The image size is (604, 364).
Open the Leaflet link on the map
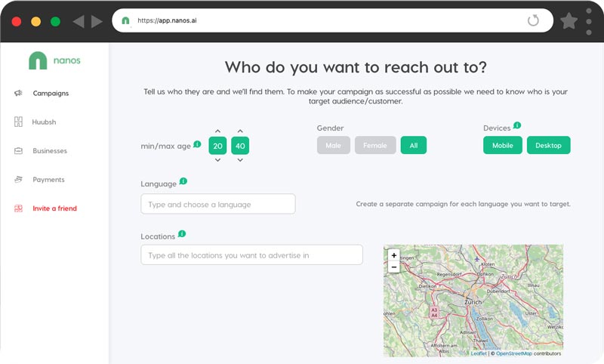[479, 353]
